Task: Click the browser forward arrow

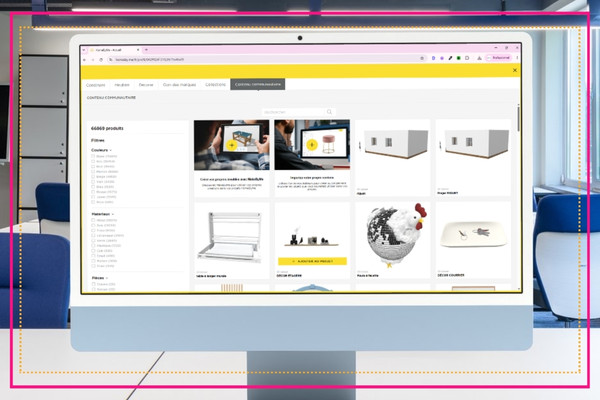Action: 93,60
